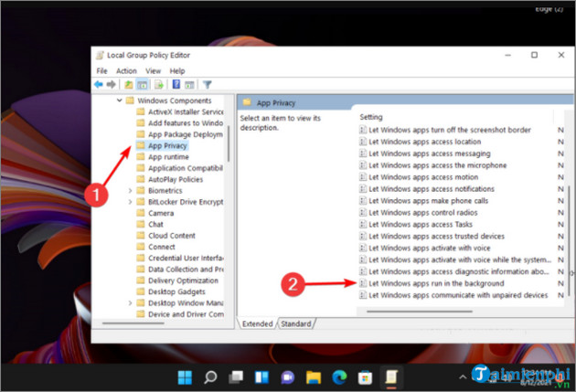Select the Chat folder in the tree
Viewport: 576px width, 392px height.
coord(155,224)
